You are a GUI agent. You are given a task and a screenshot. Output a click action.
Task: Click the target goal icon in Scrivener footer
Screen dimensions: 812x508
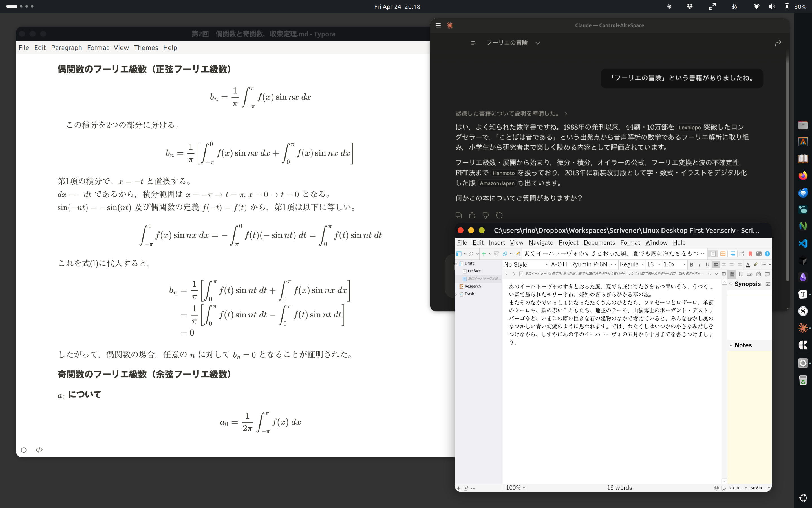tap(716, 488)
